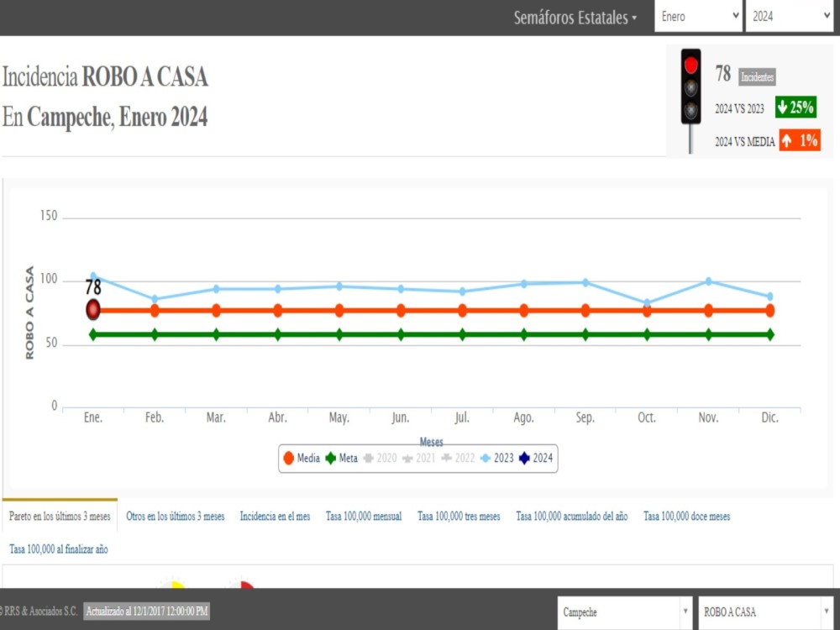This screenshot has height=630, width=840.
Task: Expand the ROBO A CASA crime selector
Action: 766,612
